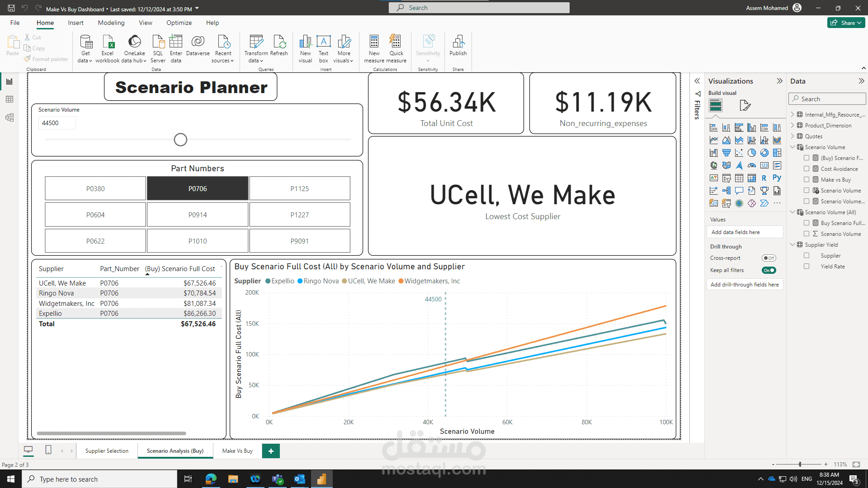Check the (Buy) Scenario F... field
This screenshot has width=868, height=488.
[807, 158]
